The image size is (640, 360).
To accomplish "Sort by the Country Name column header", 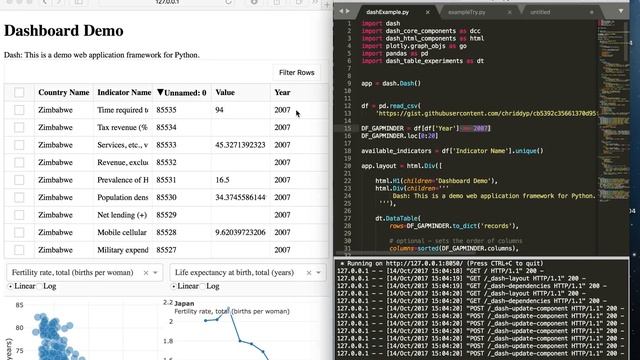I will [64, 92].
